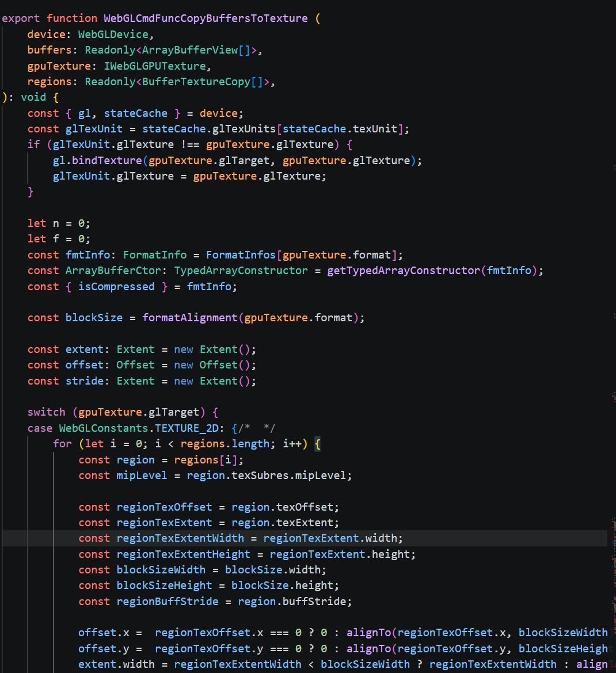Click BufferTextureCopy in the regions parameter
The width and height of the screenshot is (616, 673).
(196, 82)
